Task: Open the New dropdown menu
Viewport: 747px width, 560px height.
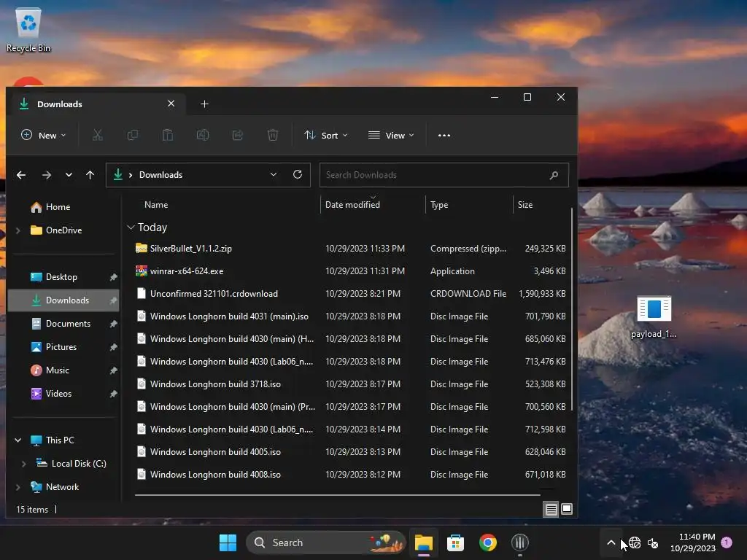Action: coord(43,135)
